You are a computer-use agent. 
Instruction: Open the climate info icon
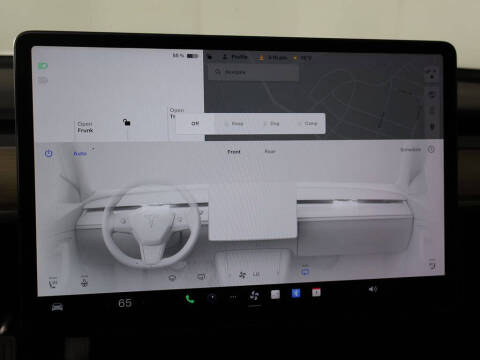click(x=431, y=149)
